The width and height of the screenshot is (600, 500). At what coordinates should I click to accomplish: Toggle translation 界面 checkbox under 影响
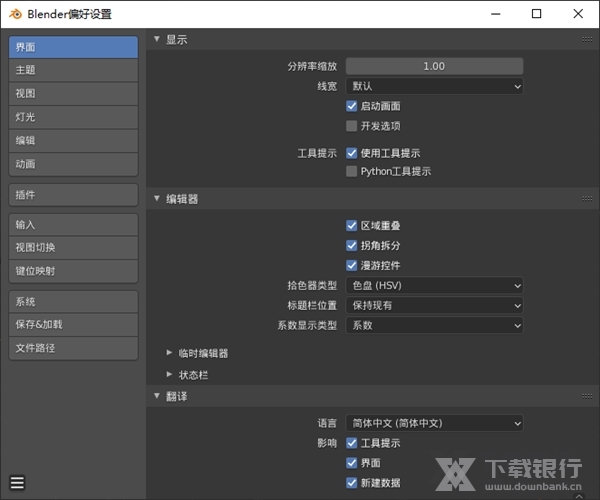click(352, 463)
